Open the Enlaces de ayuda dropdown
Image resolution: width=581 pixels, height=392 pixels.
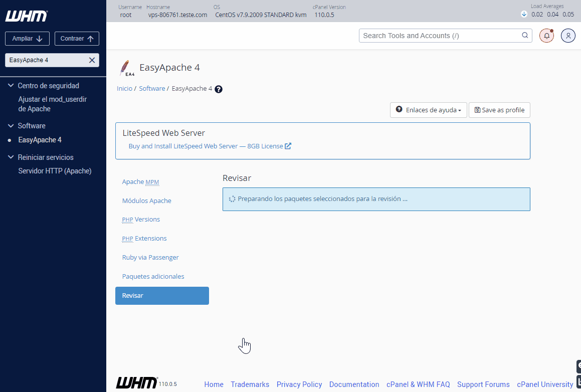pyautogui.click(x=428, y=110)
